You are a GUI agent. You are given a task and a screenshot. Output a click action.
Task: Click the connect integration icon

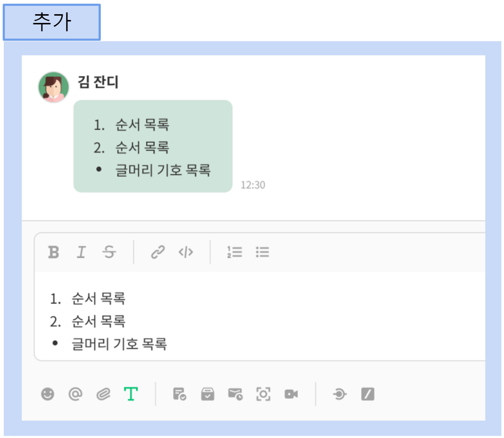click(x=339, y=394)
